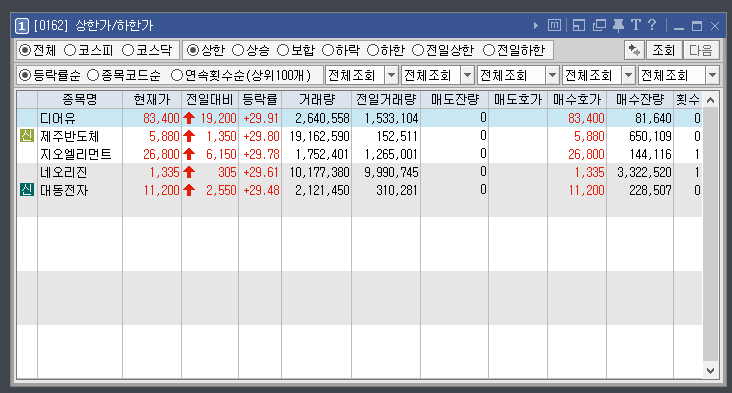Click the 26,800 bid price cell
Screen dimensions: 732x393
point(586,154)
